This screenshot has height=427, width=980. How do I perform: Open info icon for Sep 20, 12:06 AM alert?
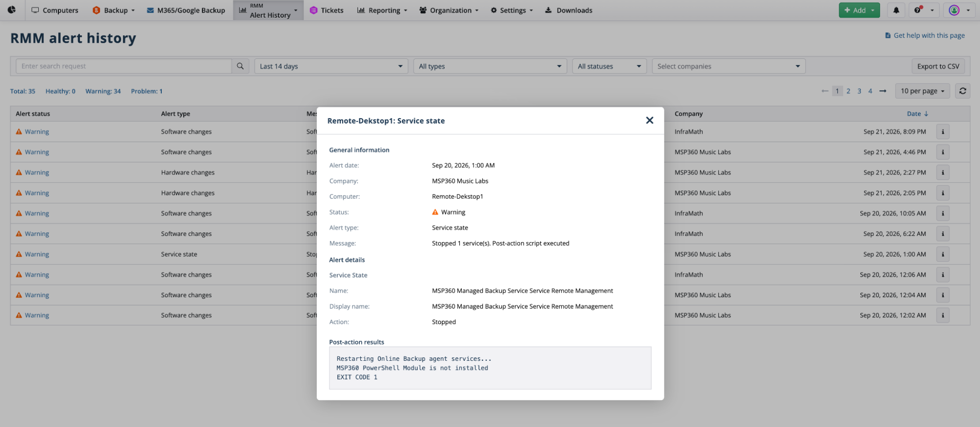pos(943,275)
